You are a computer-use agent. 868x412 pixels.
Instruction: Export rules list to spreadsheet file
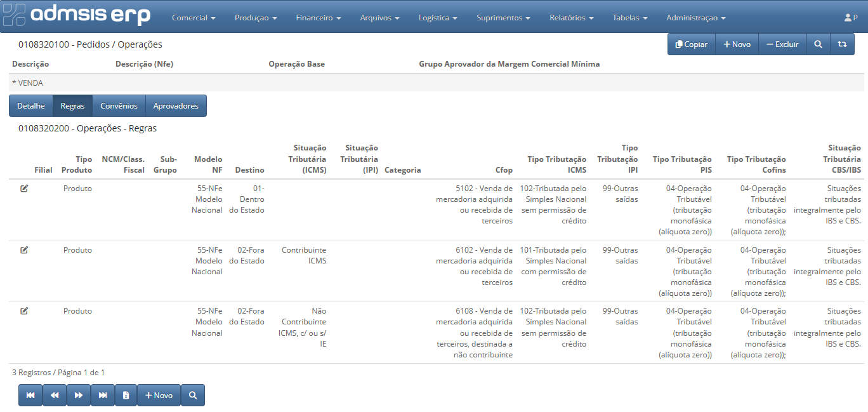click(126, 395)
